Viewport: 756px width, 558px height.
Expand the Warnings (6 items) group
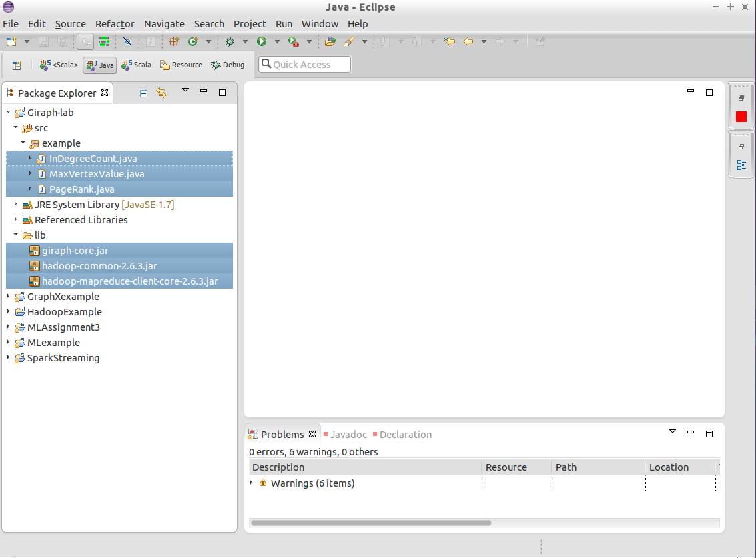pyautogui.click(x=251, y=483)
